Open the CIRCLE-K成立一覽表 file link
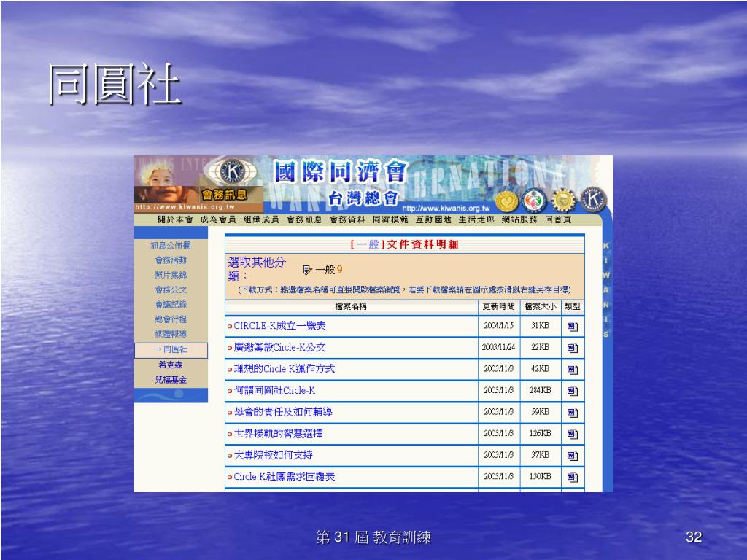Image resolution: width=747 pixels, height=560 pixels. pyautogui.click(x=279, y=326)
